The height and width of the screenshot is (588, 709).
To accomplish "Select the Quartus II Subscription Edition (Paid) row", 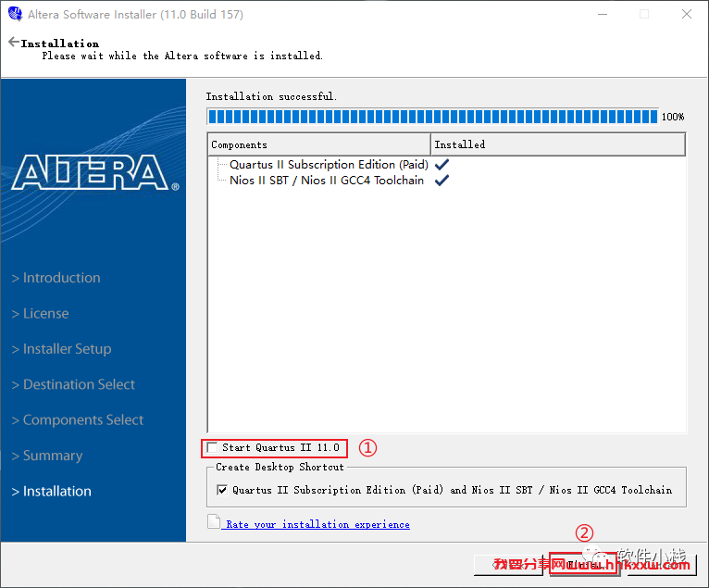I will click(x=329, y=165).
